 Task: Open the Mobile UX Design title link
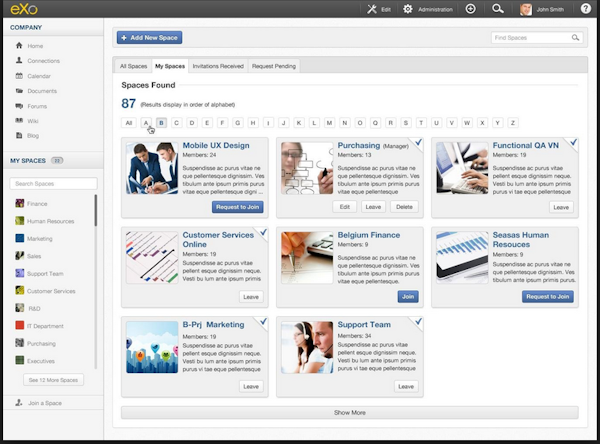point(216,145)
